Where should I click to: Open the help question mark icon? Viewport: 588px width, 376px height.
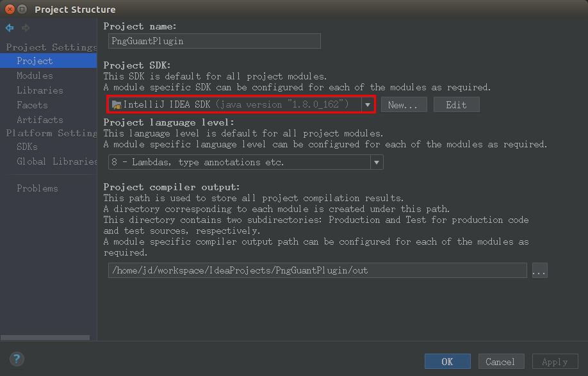point(17,359)
